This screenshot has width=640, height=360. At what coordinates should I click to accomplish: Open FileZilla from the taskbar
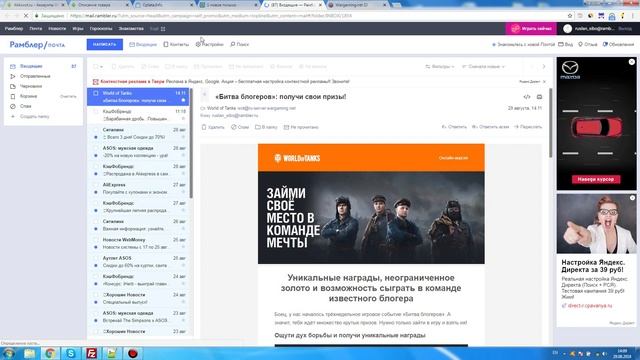coord(91,353)
